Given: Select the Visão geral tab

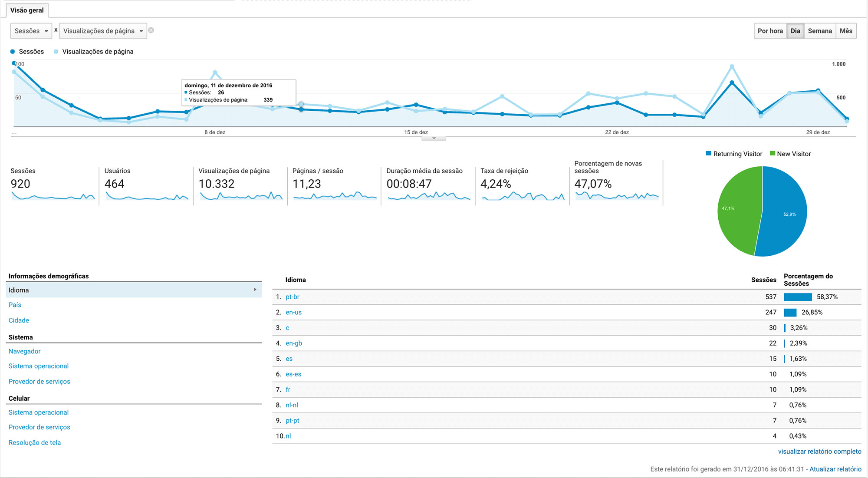Looking at the screenshot, I should pyautogui.click(x=27, y=10).
